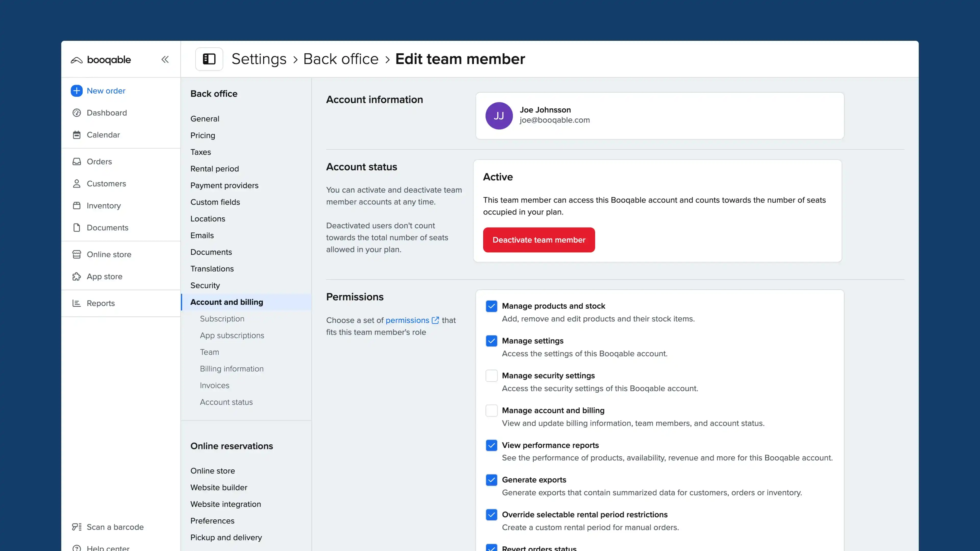Select the Dashboard icon in the sidebar

pyautogui.click(x=77, y=112)
